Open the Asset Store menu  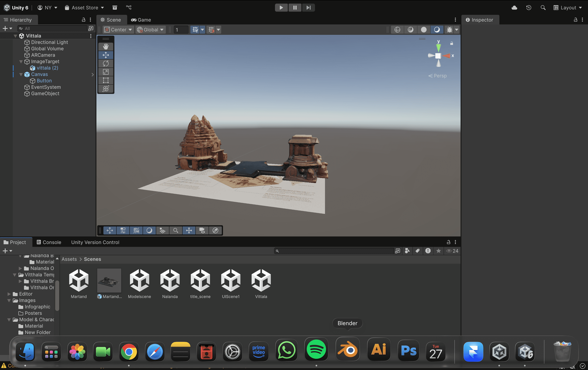click(x=84, y=8)
